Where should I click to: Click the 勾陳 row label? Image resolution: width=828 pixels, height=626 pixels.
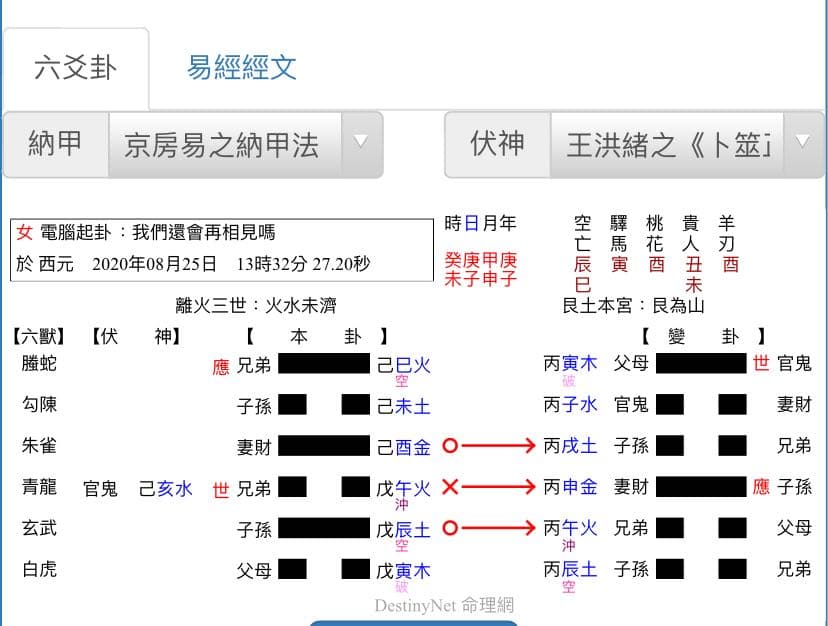(x=39, y=405)
